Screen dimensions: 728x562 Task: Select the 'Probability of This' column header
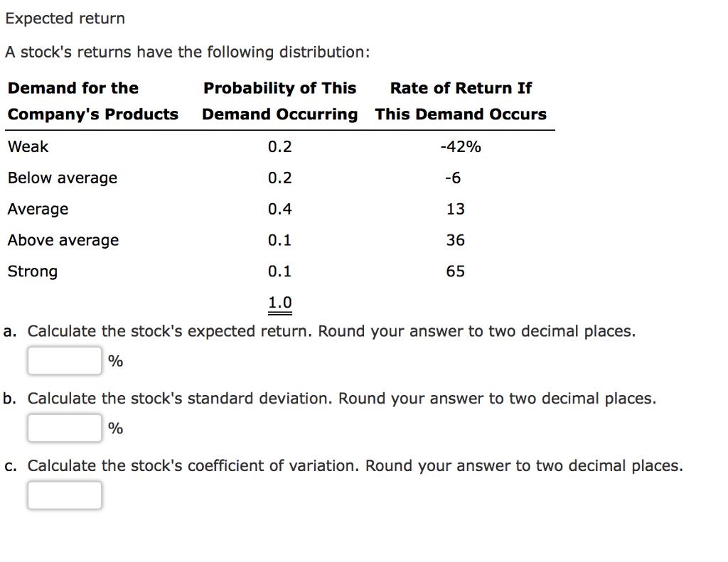279,87
